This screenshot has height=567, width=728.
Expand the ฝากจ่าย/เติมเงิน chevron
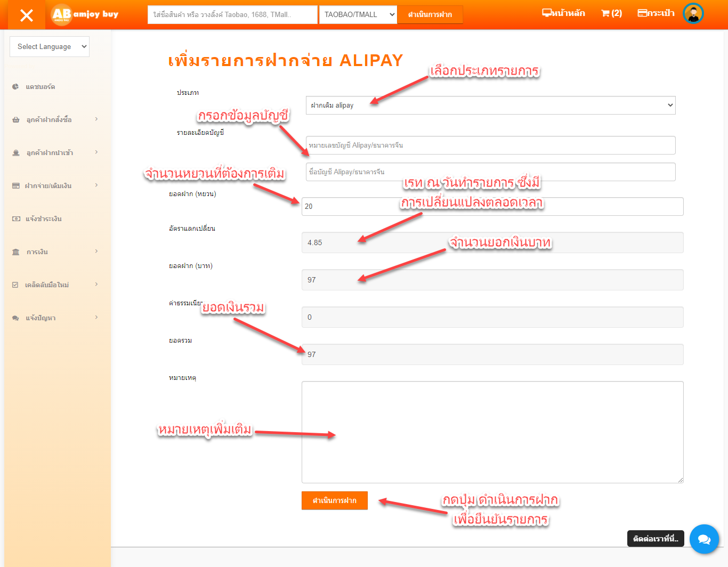(96, 185)
